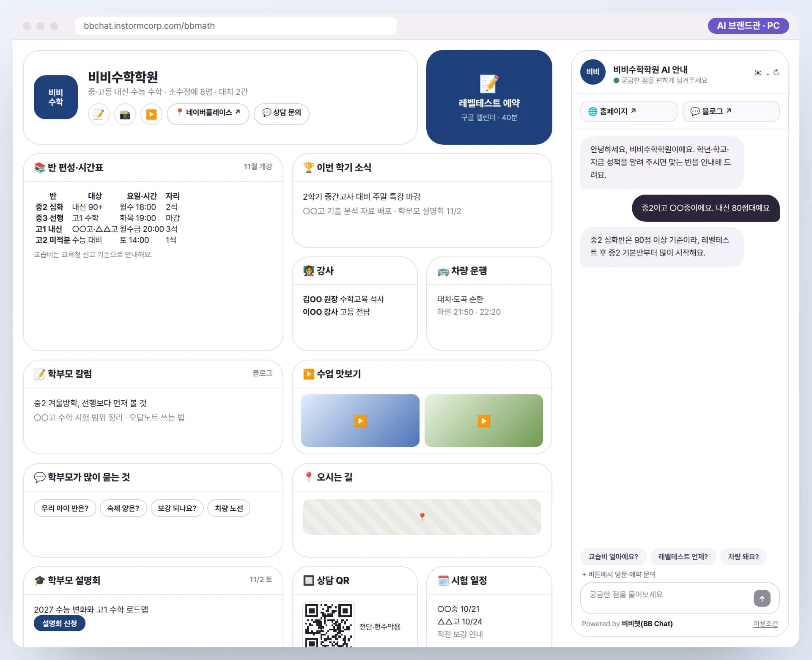Click the AI 브랜드관 · PC badge
The height and width of the screenshot is (660, 812).
pyautogui.click(x=748, y=26)
